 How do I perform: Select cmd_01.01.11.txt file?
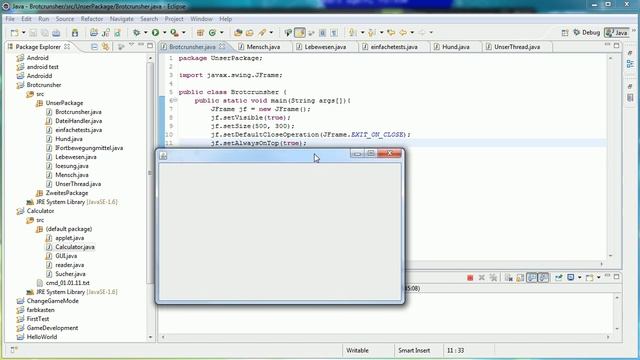pyautogui.click(x=67, y=282)
